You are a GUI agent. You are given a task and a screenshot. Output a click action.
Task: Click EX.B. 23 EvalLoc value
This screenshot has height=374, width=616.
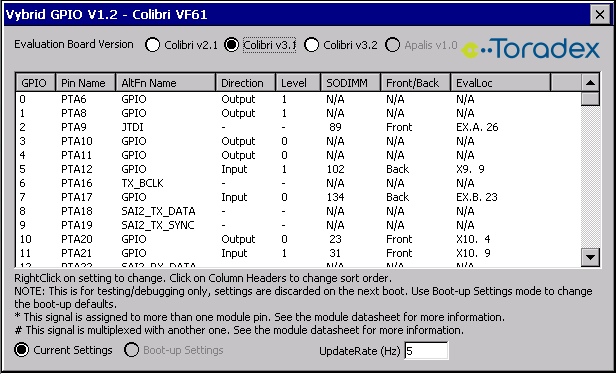(477, 197)
